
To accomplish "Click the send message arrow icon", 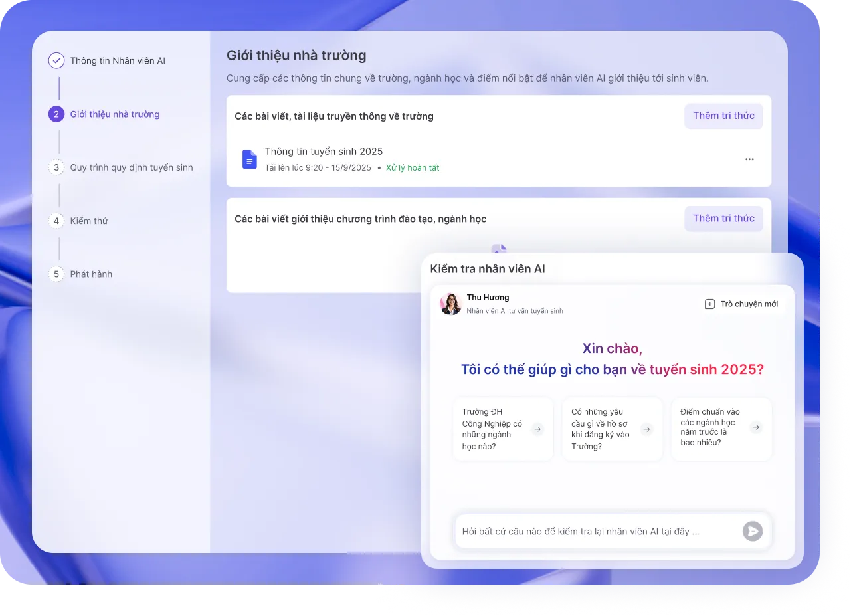I will pyautogui.click(x=752, y=531).
